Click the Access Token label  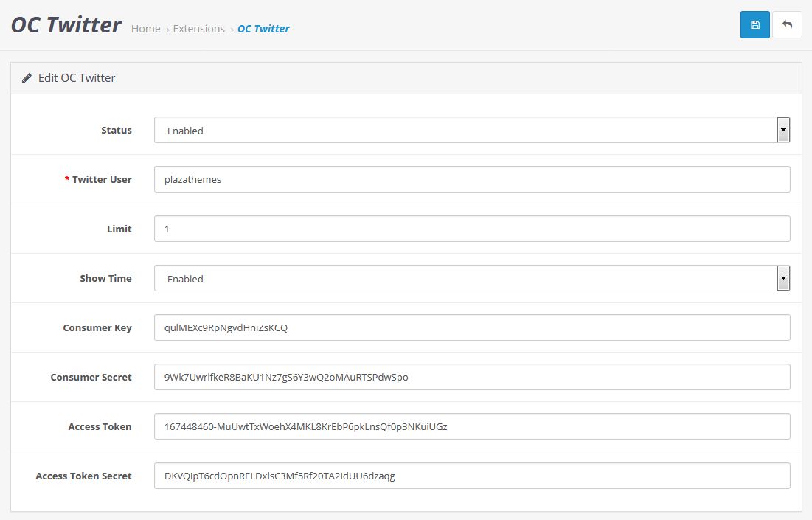coord(100,426)
